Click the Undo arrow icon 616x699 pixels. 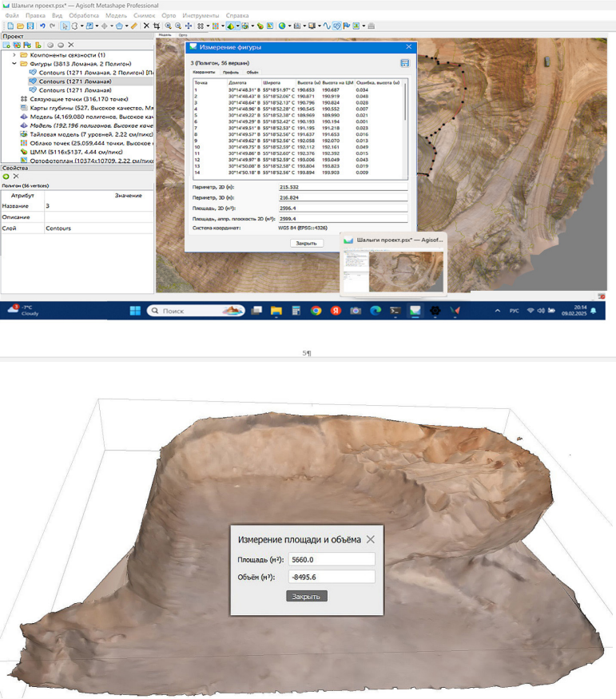pos(42,26)
